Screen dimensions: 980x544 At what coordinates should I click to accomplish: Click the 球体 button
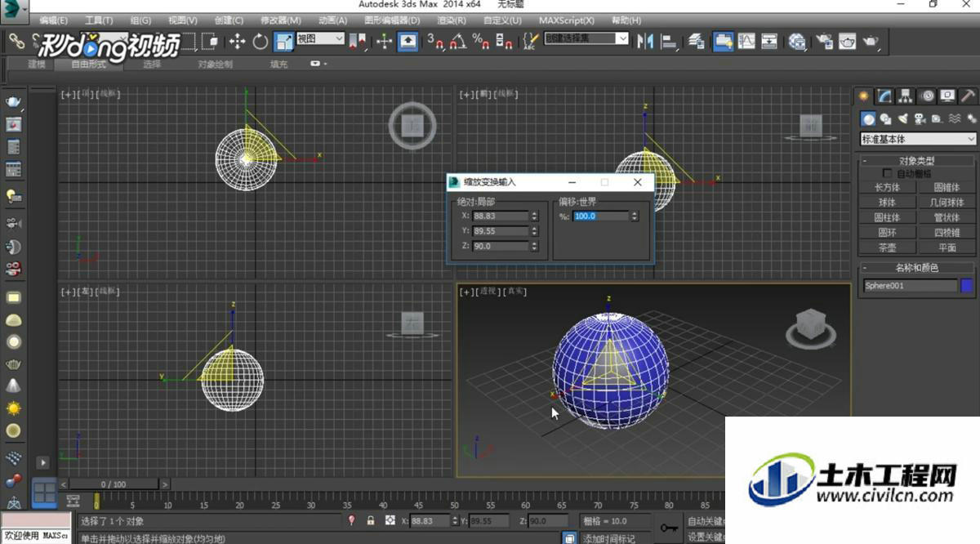point(888,202)
